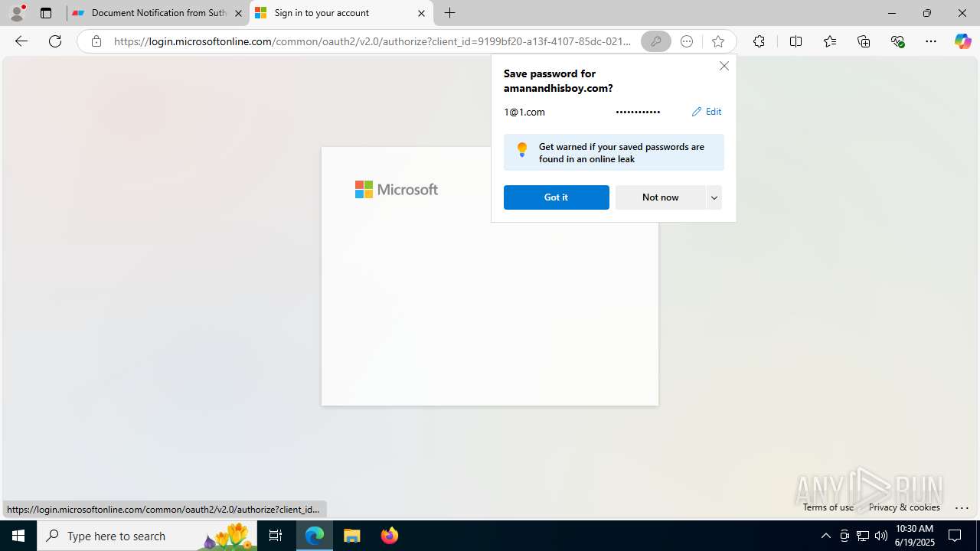Close the Save password popup
Viewport: 980px width, 551px height.
(724, 66)
